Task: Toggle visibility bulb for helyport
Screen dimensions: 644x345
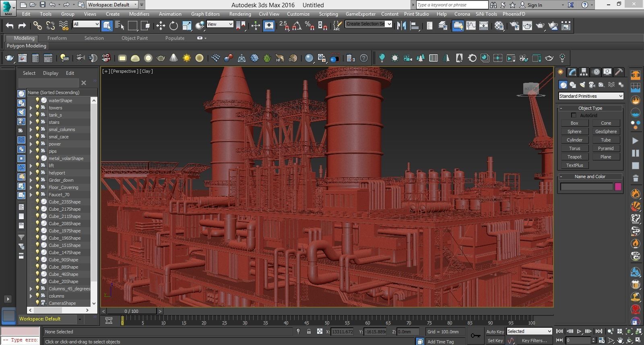Action: click(x=37, y=172)
